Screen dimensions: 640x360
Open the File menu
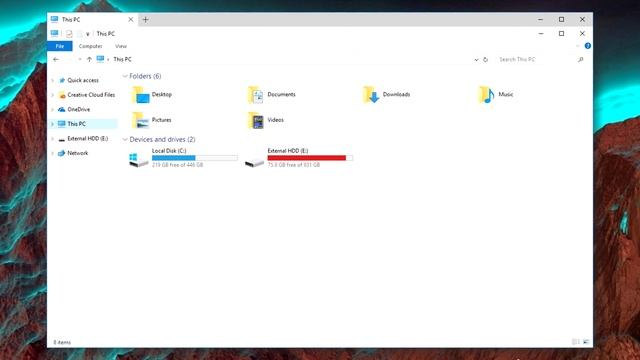tap(60, 46)
